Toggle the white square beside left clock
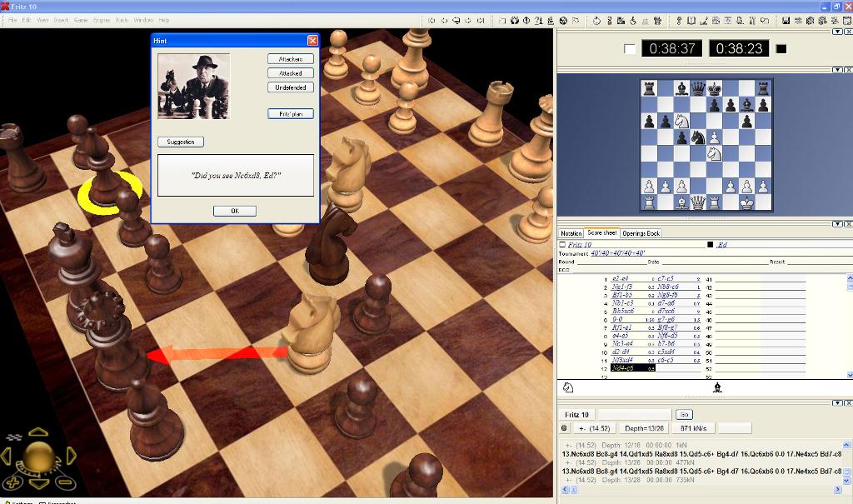 click(630, 49)
